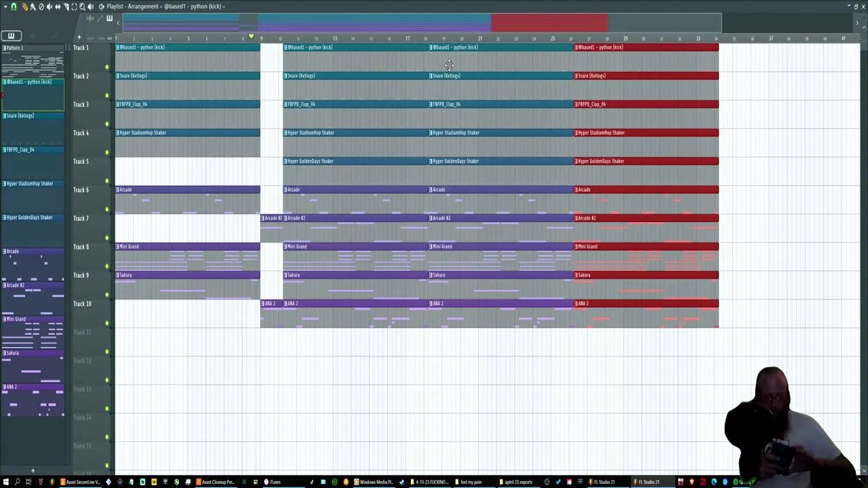Show audio clips in the picker panel
The width and height of the screenshot is (868, 488).
pyautogui.click(x=33, y=36)
